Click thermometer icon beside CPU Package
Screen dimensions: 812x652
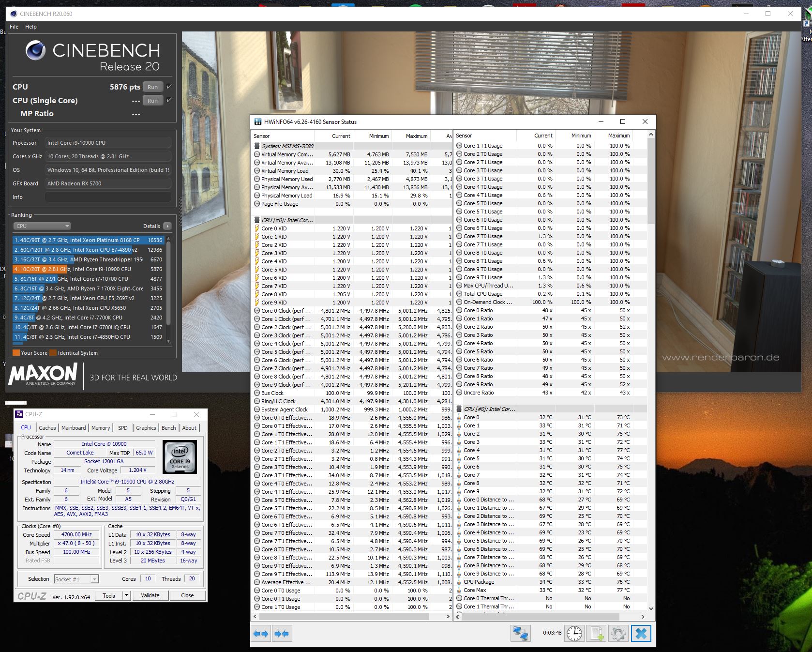pos(459,582)
